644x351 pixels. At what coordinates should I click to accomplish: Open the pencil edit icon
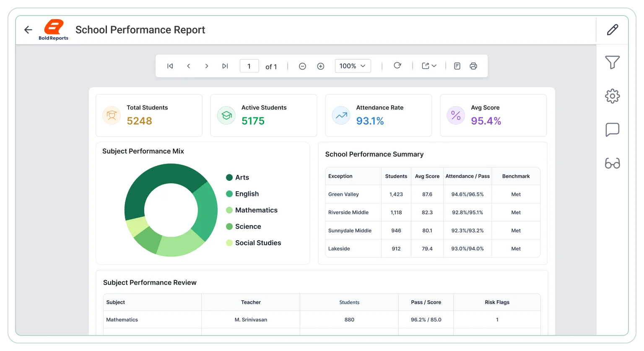click(x=613, y=30)
